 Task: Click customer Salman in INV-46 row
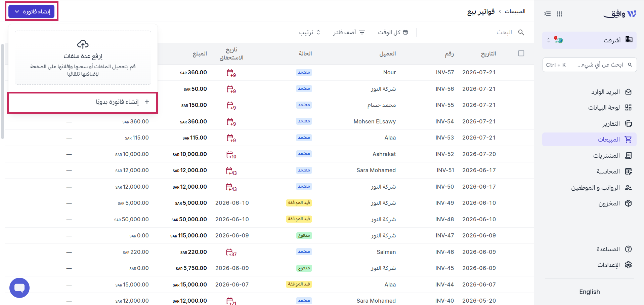(x=386, y=252)
